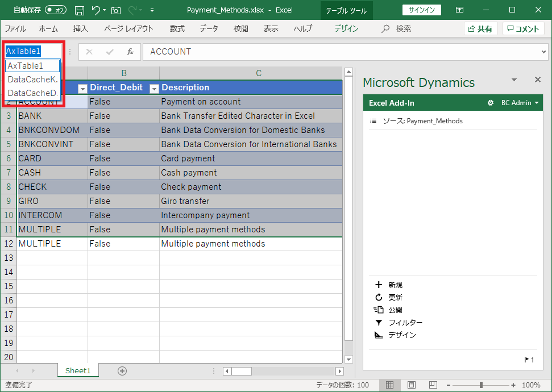Click the zoom slider handle

tap(481, 385)
